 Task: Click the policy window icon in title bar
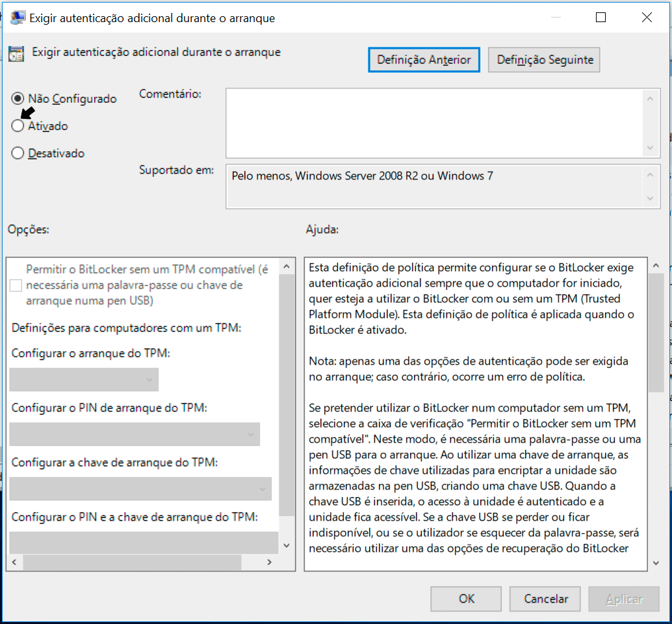point(17,18)
